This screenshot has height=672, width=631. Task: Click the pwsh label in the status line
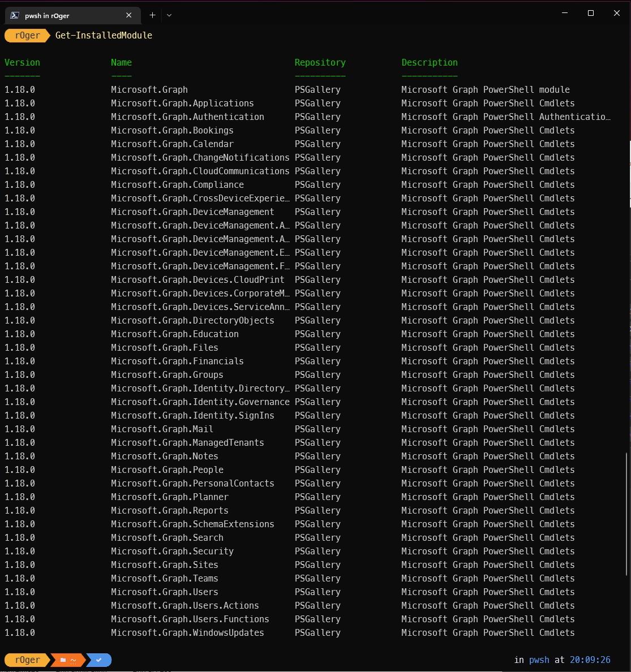pos(539,660)
